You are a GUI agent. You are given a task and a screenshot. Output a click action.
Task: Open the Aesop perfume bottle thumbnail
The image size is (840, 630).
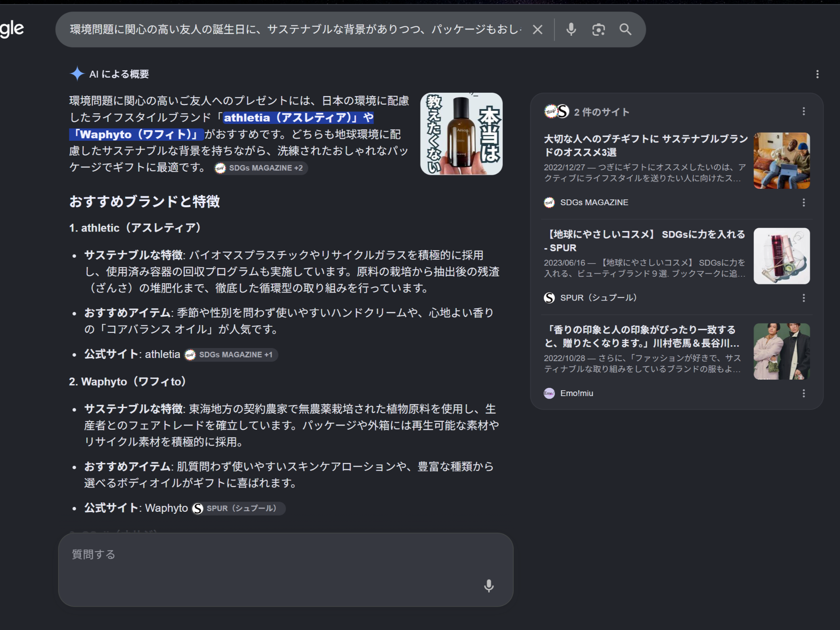(461, 134)
